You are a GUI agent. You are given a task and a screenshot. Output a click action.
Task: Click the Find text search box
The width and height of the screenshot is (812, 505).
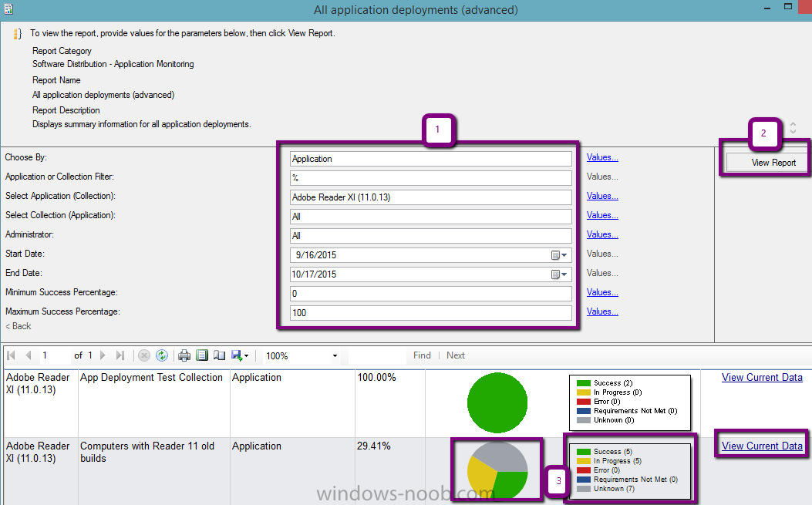tap(378, 355)
